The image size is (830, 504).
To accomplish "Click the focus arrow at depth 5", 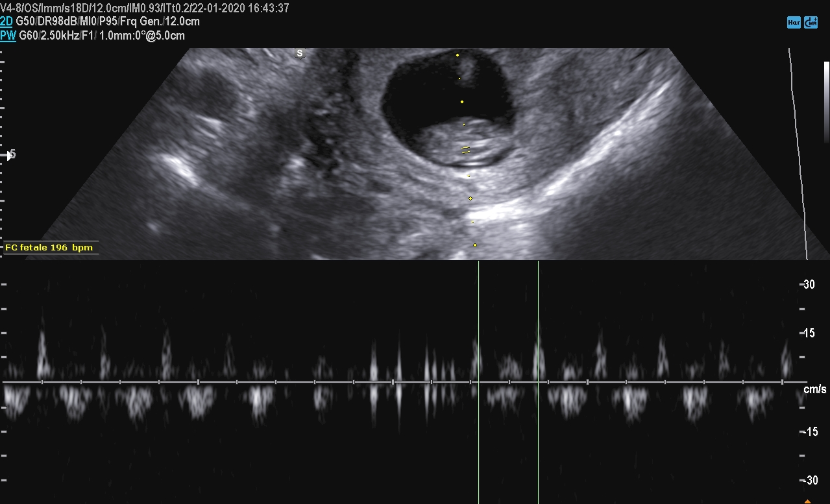I will (x=10, y=154).
